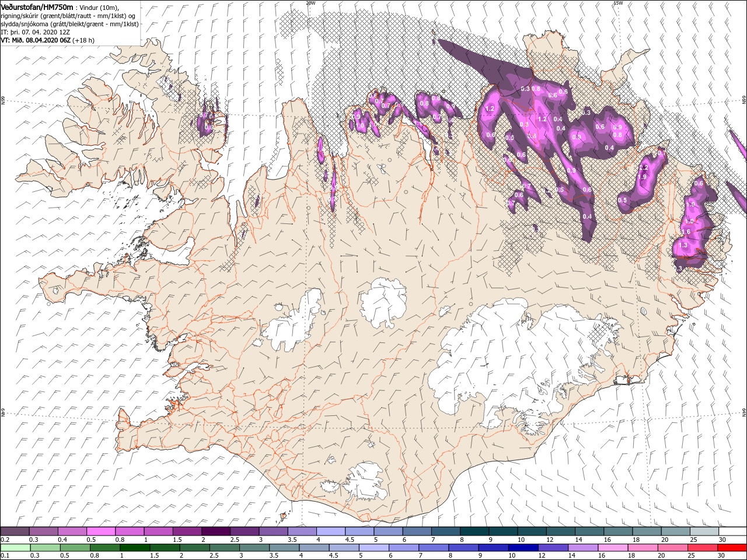Click the 1.6 snowfall value in the east
This screenshot has height=560, width=747.
686,232
